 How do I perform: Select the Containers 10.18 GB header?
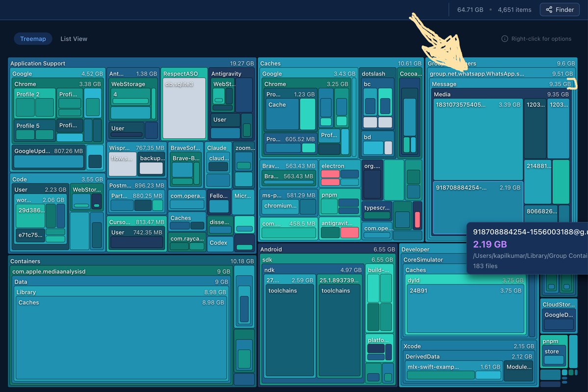tap(132, 261)
